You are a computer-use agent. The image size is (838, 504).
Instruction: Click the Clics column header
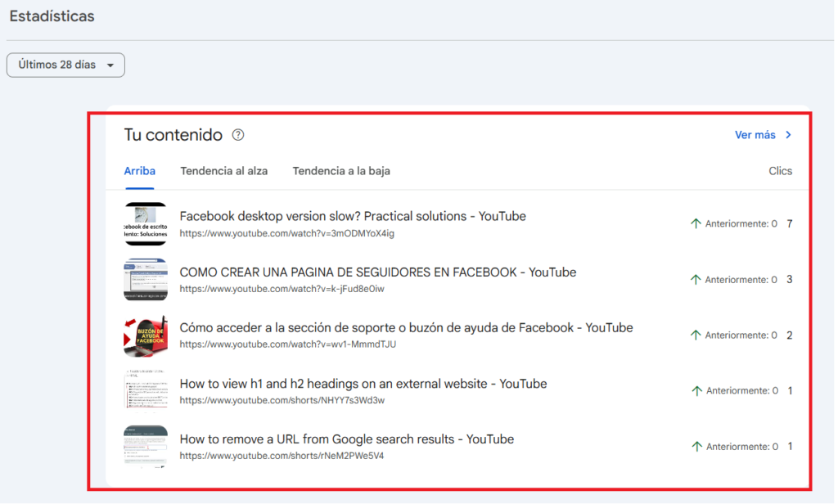(x=780, y=171)
